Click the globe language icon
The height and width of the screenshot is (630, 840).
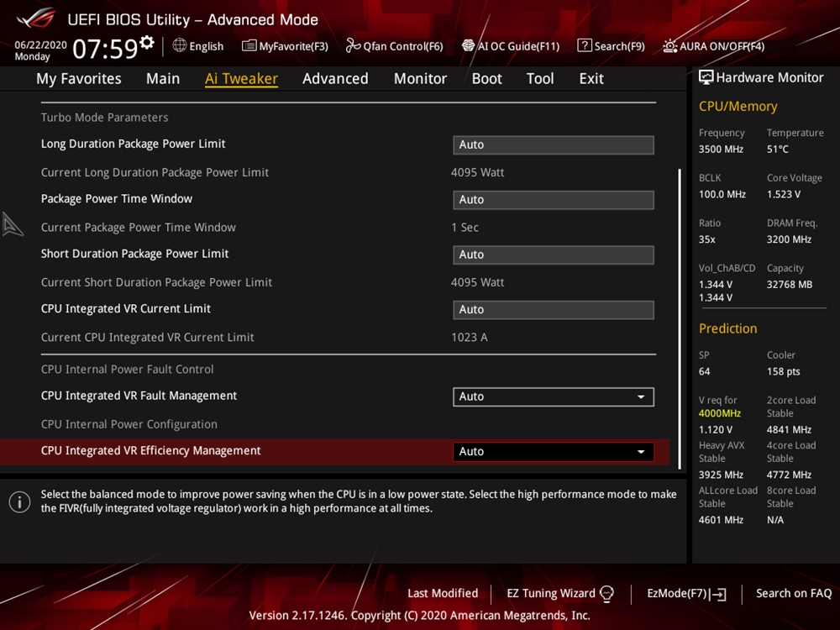180,45
